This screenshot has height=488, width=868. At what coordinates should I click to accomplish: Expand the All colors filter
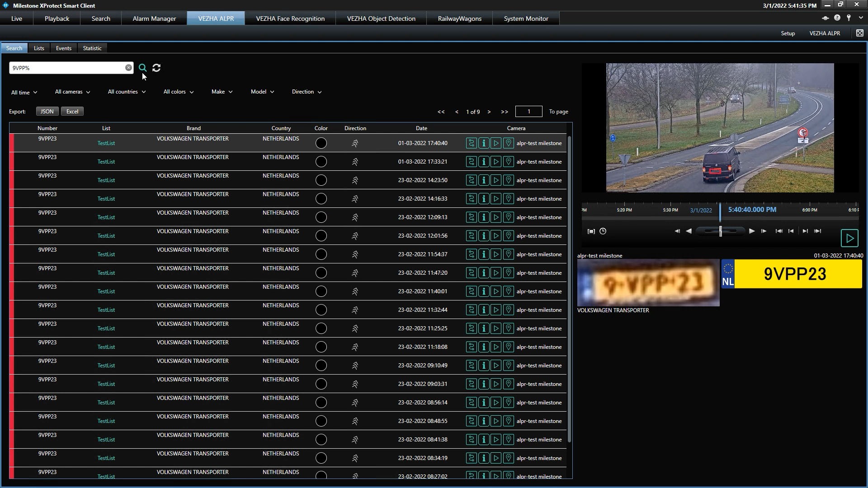[179, 92]
